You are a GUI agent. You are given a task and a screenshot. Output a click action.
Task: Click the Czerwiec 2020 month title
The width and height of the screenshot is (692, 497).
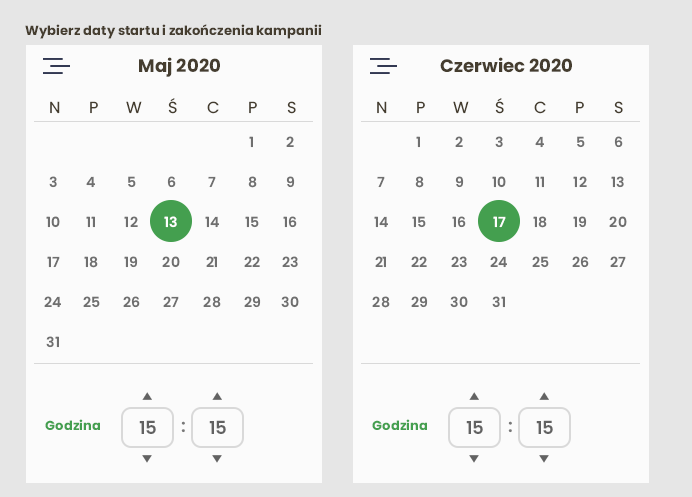tap(506, 66)
